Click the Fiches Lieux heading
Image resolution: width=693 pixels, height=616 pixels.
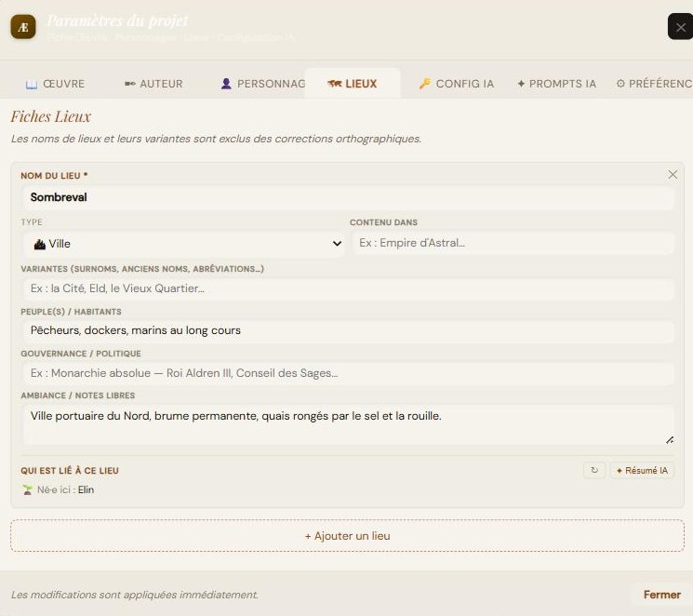click(x=51, y=116)
